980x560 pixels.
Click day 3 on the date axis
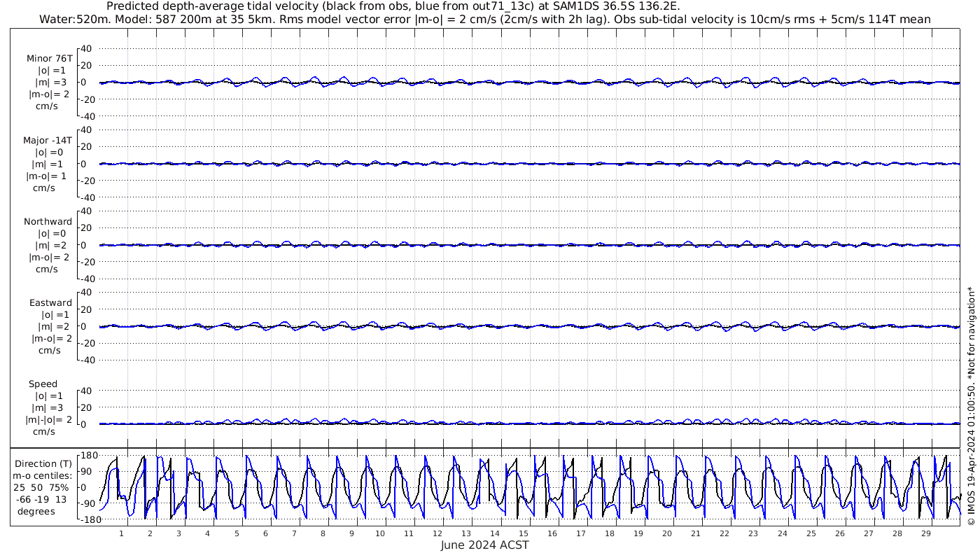point(179,533)
